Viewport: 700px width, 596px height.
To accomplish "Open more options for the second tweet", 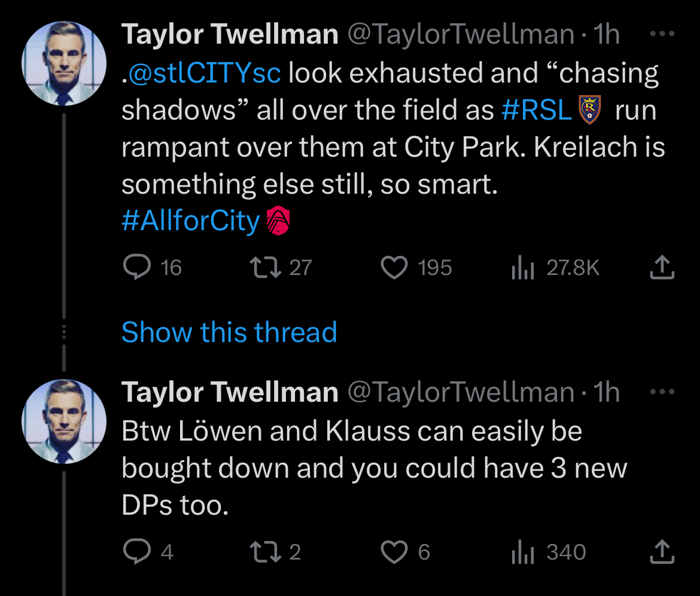I will 662,393.
